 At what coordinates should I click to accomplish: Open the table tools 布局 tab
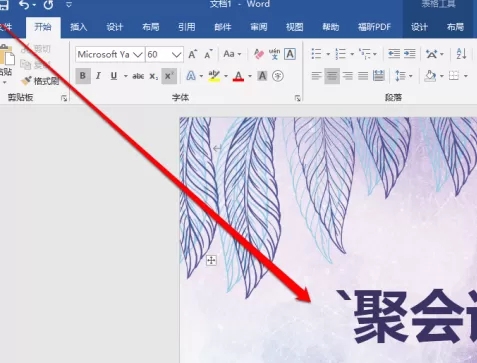[455, 27]
